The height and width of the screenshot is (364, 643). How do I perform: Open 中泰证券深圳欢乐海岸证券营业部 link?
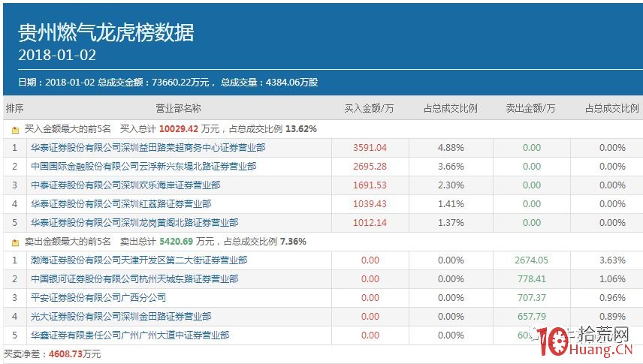pyautogui.click(x=125, y=185)
